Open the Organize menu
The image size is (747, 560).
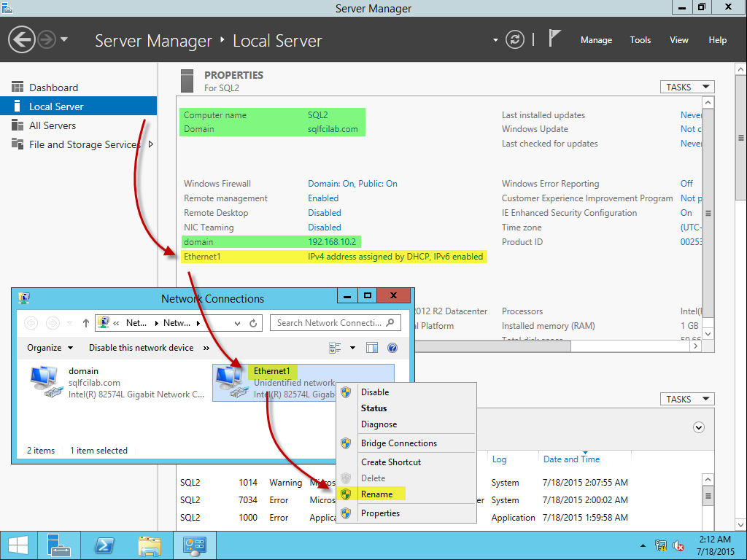point(50,348)
